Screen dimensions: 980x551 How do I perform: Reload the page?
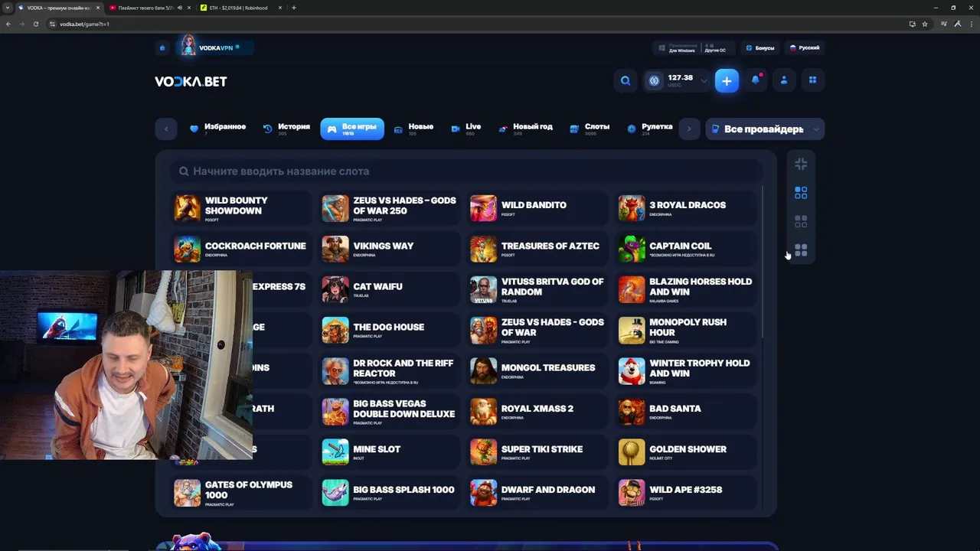click(x=35, y=24)
